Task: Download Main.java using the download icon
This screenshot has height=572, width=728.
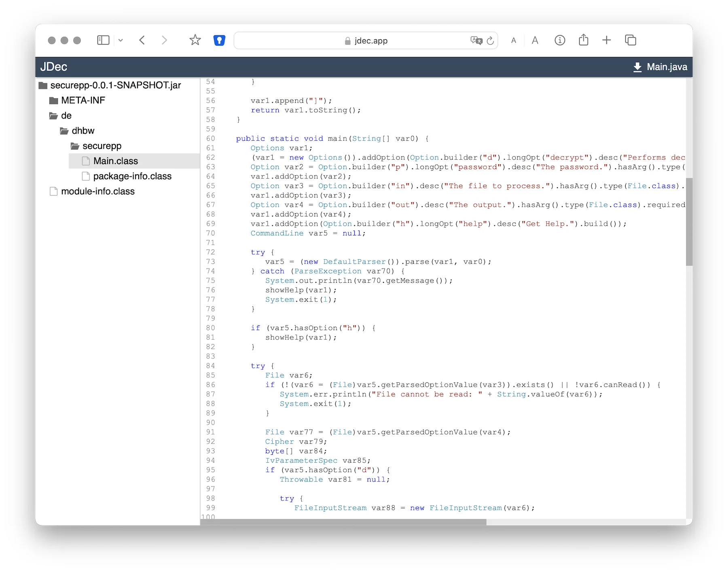Action: coord(637,67)
